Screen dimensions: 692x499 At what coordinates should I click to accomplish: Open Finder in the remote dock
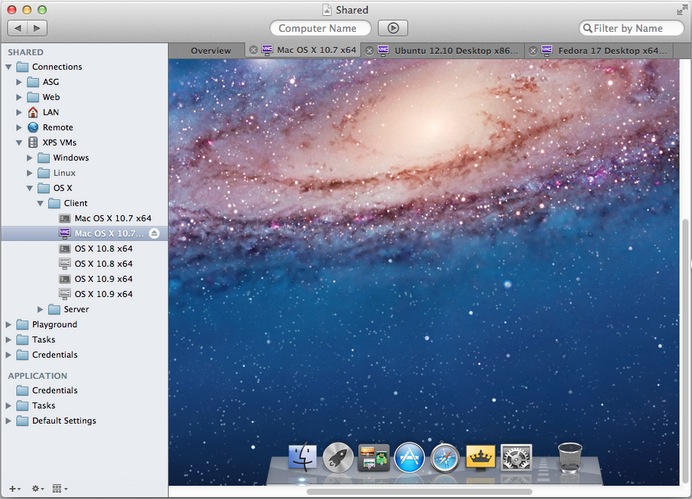pyautogui.click(x=302, y=458)
